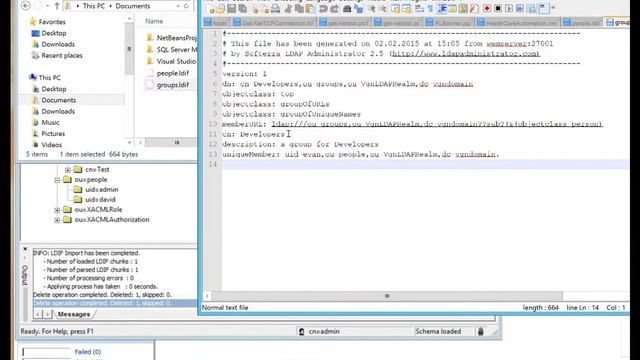
Task: Click the Paste clipboard toolbar icon
Action: (310, 8)
